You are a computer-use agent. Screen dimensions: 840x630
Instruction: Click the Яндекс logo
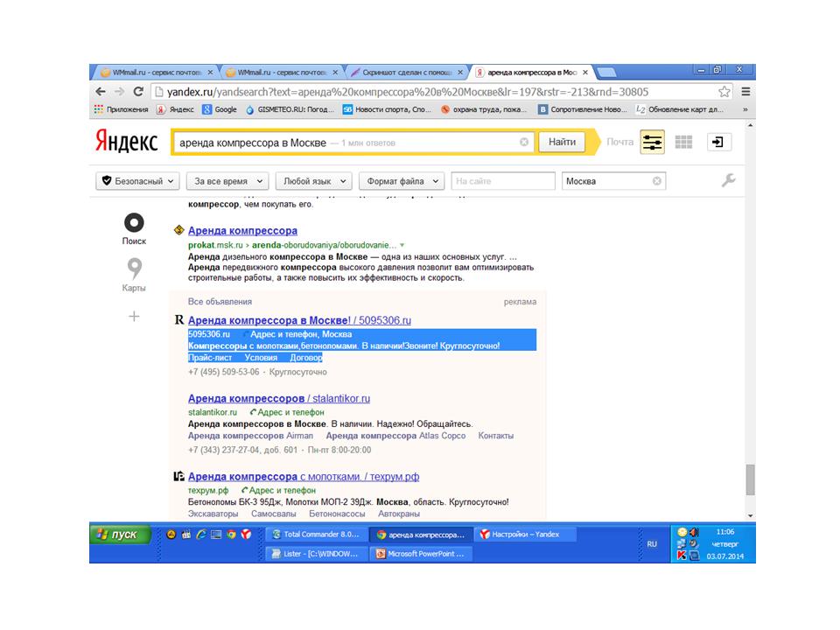click(x=127, y=142)
